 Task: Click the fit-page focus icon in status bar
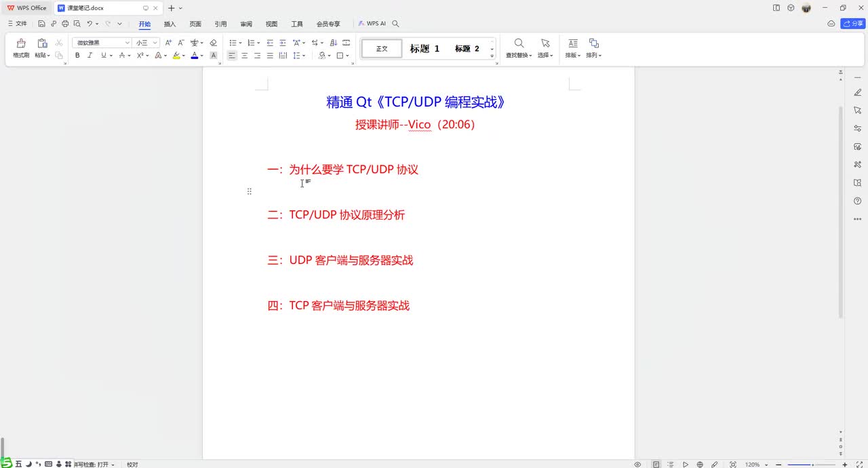(733, 465)
